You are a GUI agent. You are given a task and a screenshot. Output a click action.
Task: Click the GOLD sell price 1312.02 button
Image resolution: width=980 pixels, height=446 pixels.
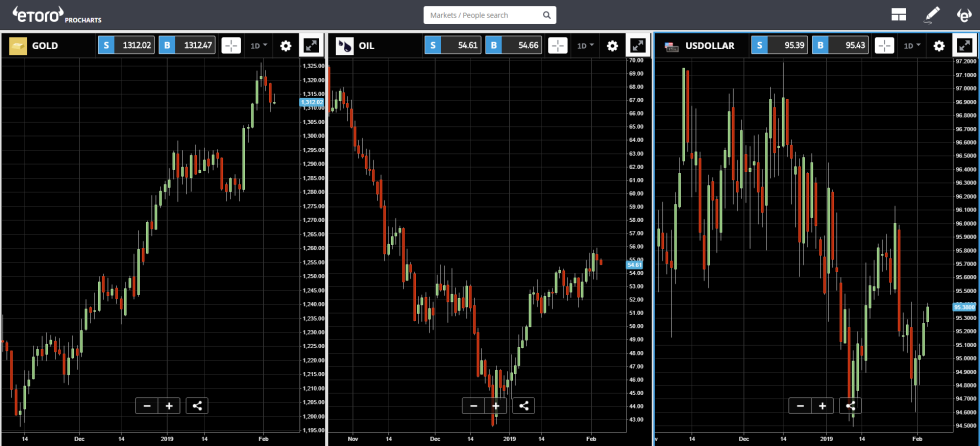[x=126, y=46]
